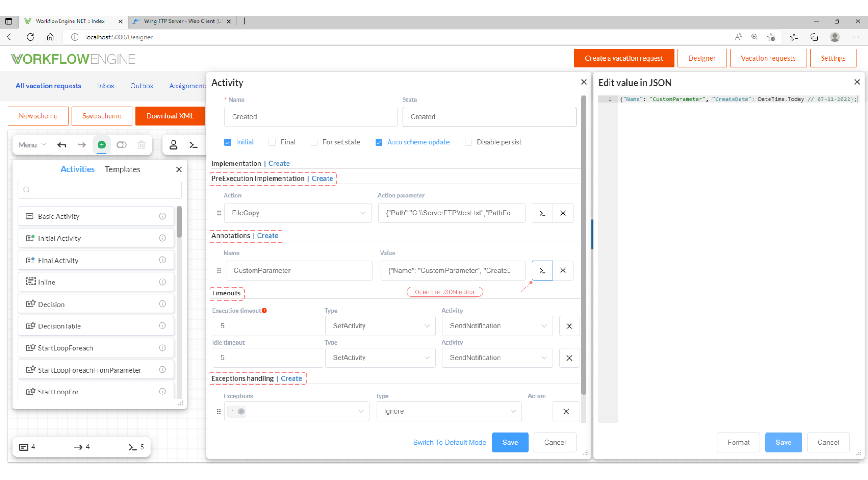
Task: Click the redo arrow icon in designer toolbar
Action: 82,145
